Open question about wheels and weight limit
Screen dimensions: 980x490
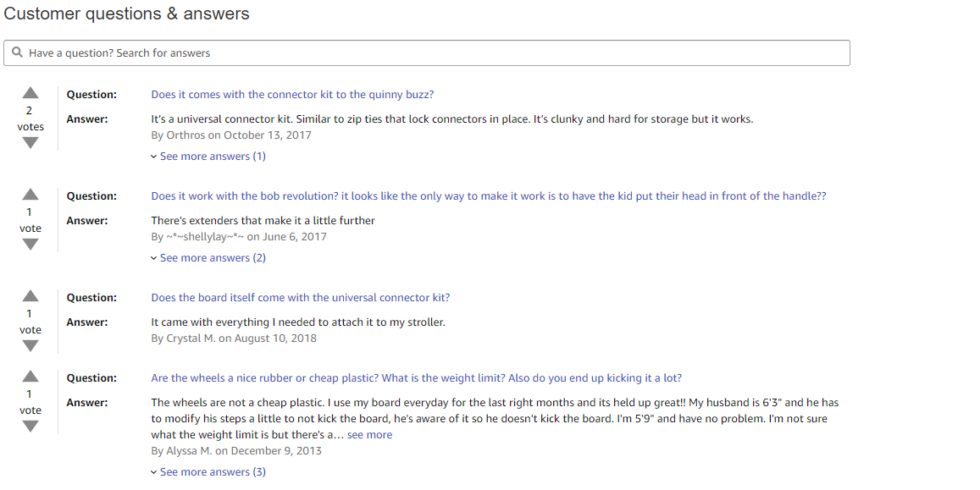(x=416, y=378)
